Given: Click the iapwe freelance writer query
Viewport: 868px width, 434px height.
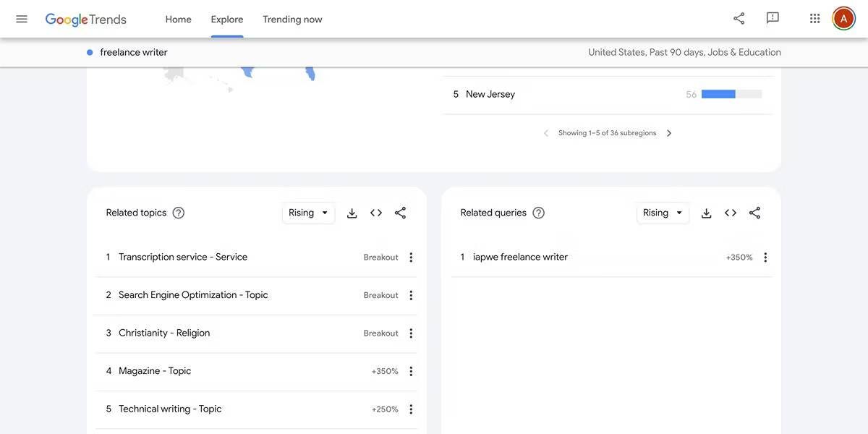Looking at the screenshot, I should 520,257.
